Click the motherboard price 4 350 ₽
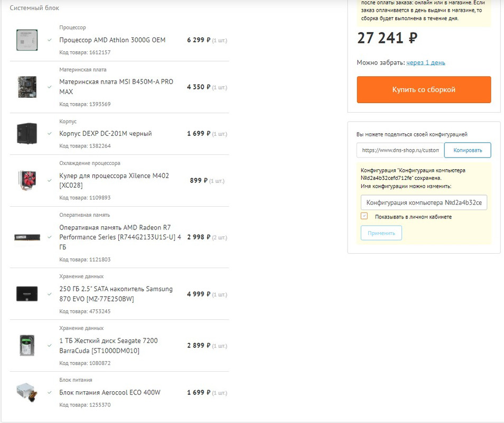 click(199, 87)
